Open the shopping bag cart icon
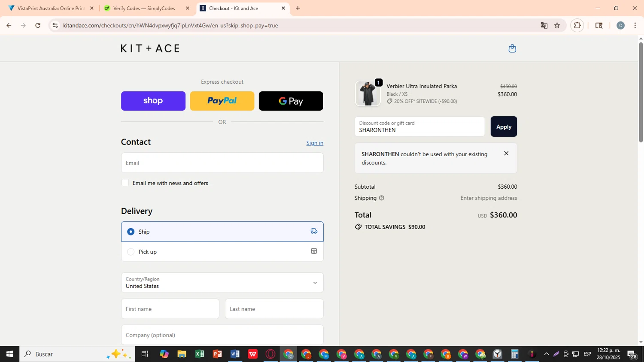Viewport: 644px width, 362px height. point(512,48)
